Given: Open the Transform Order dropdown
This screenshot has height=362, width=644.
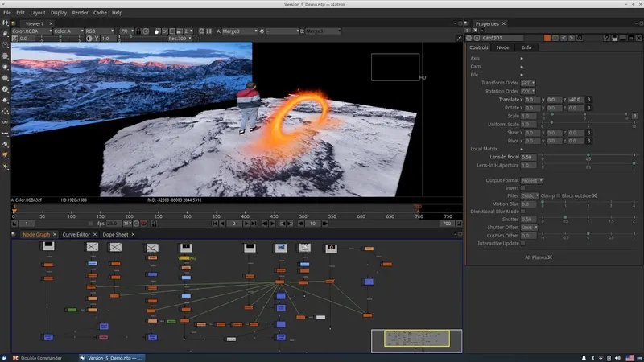Looking at the screenshot, I should point(530,82).
